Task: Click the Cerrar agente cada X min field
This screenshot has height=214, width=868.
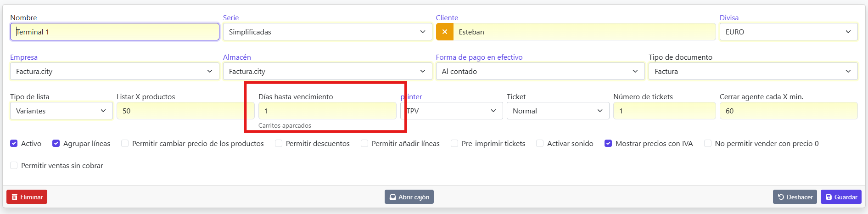Action: click(788, 111)
